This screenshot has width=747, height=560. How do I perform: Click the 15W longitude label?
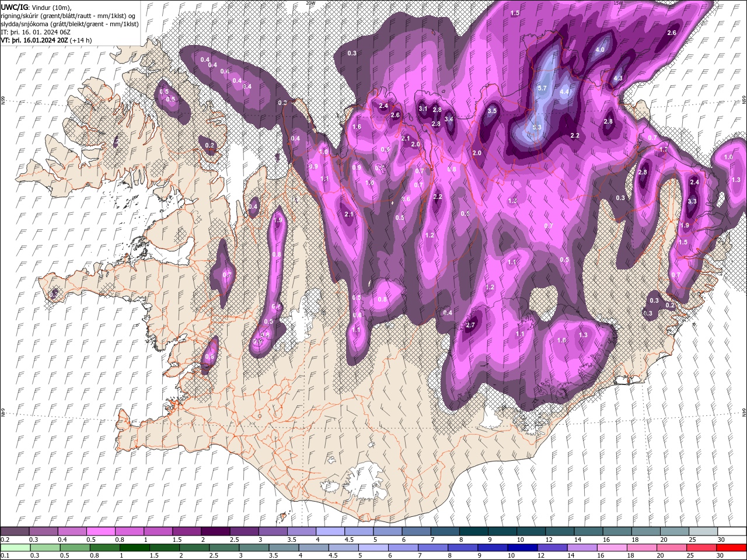click(618, 3)
